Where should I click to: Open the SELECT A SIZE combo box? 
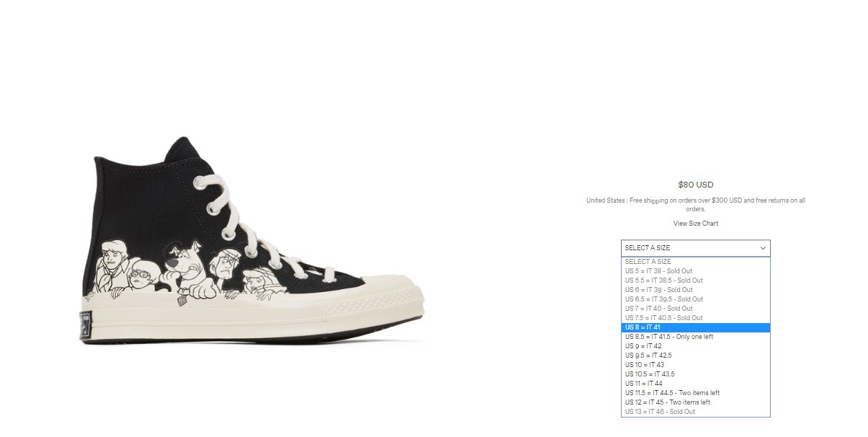696,248
